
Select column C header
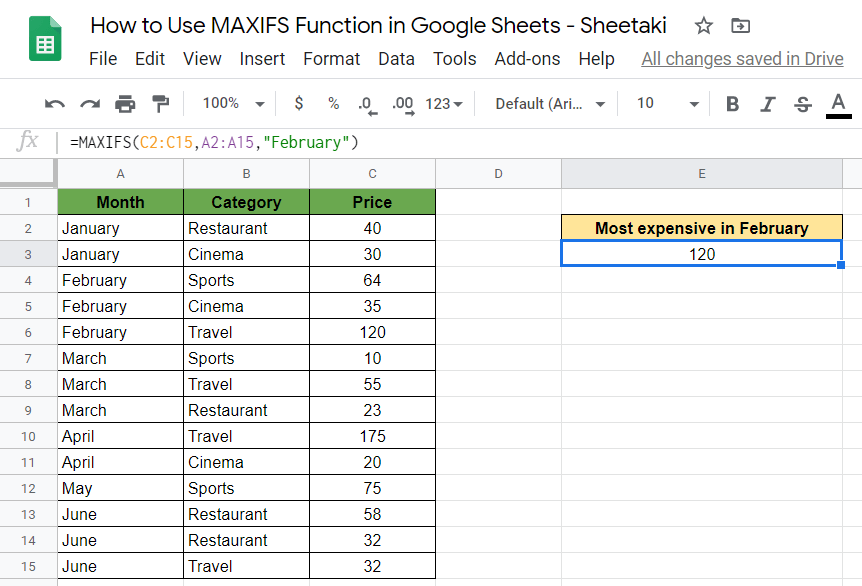coord(372,174)
